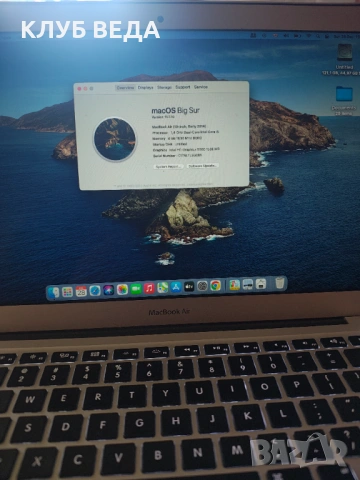This screenshot has width=360, height=480.
Task: Click the macOS Big Sur logo image
Action: point(115,139)
